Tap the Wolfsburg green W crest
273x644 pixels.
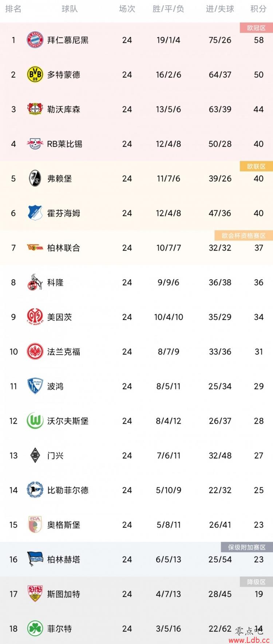(35, 421)
